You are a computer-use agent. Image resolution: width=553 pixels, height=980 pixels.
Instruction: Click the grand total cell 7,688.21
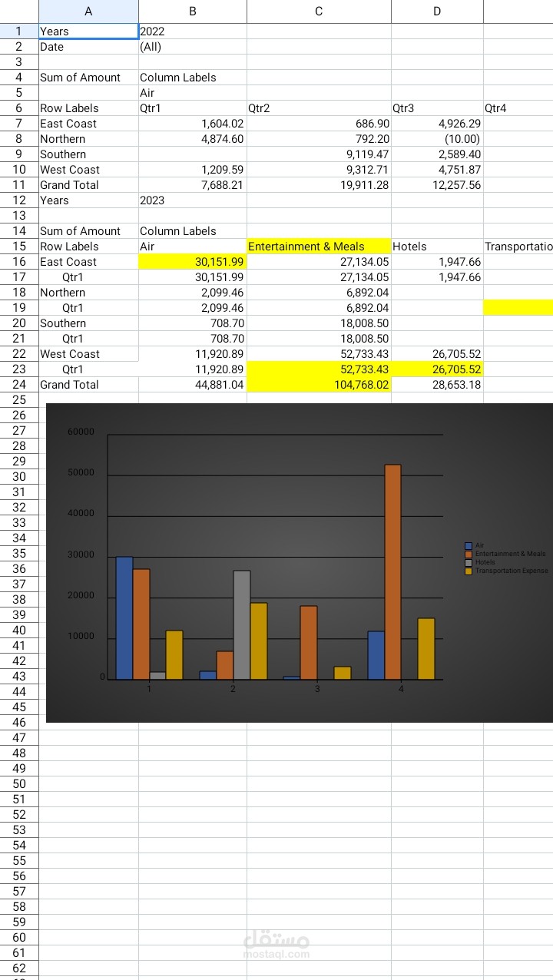click(193, 185)
